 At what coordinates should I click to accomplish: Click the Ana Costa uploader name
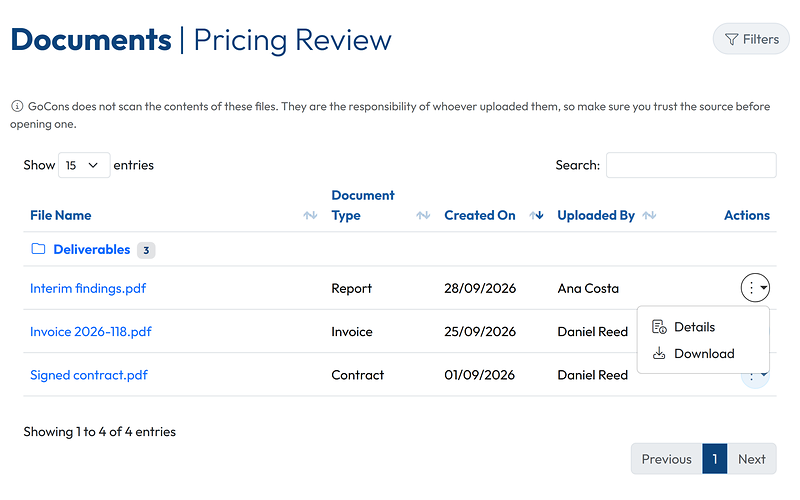coord(588,289)
